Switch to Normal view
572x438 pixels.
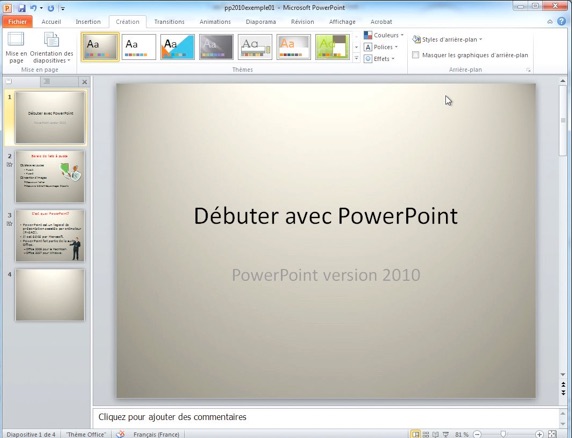tap(415, 434)
